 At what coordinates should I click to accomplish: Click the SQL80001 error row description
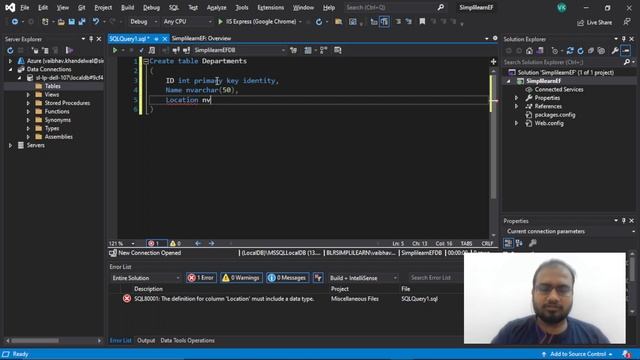tap(224, 299)
